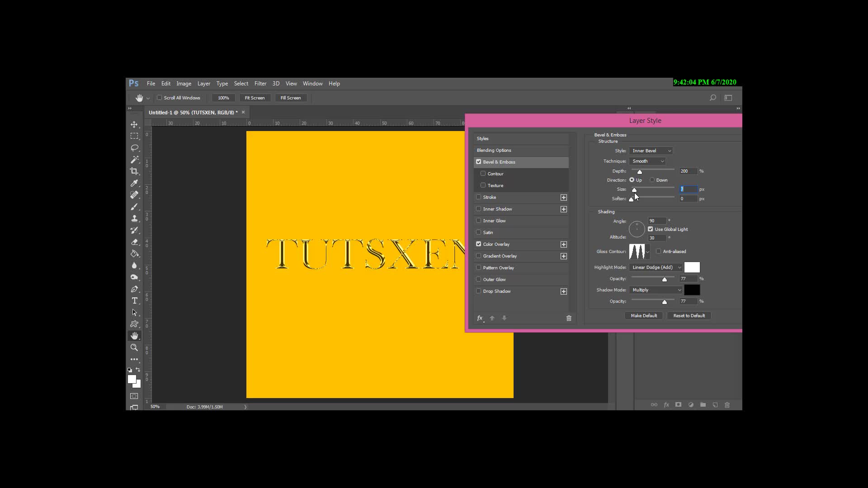Select the Down direction radio button
The width and height of the screenshot is (868, 488).
[652, 180]
